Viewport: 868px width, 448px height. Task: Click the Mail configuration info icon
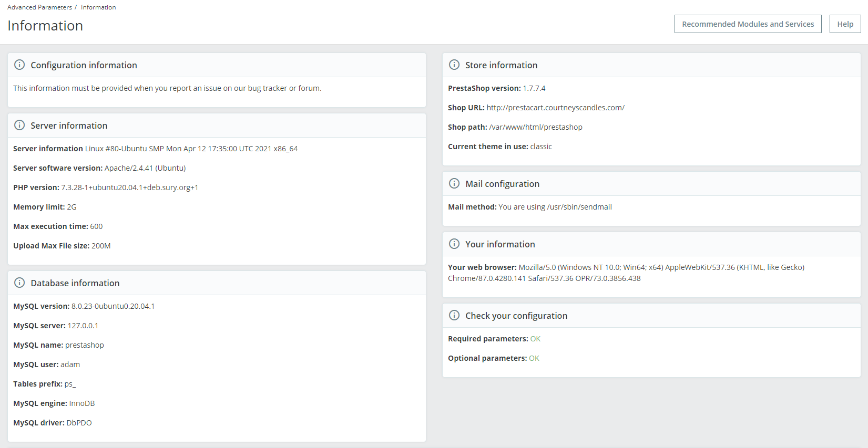click(454, 183)
